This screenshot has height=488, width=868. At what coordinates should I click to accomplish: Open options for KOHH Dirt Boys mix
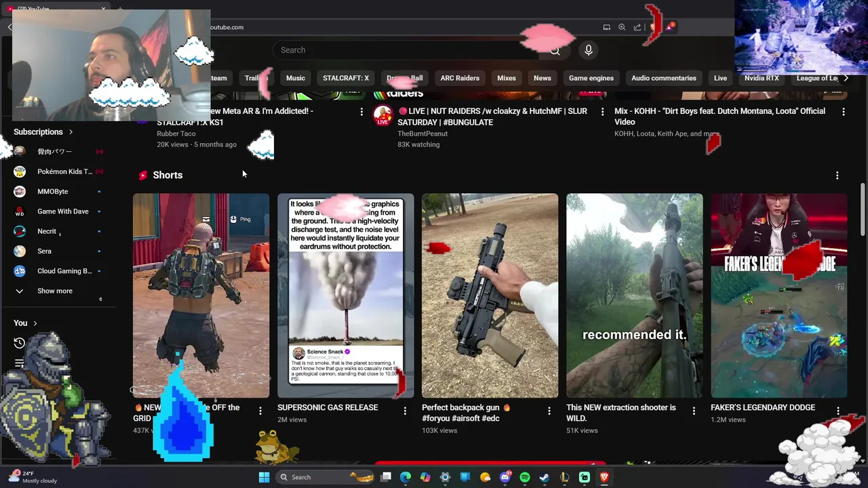click(843, 112)
